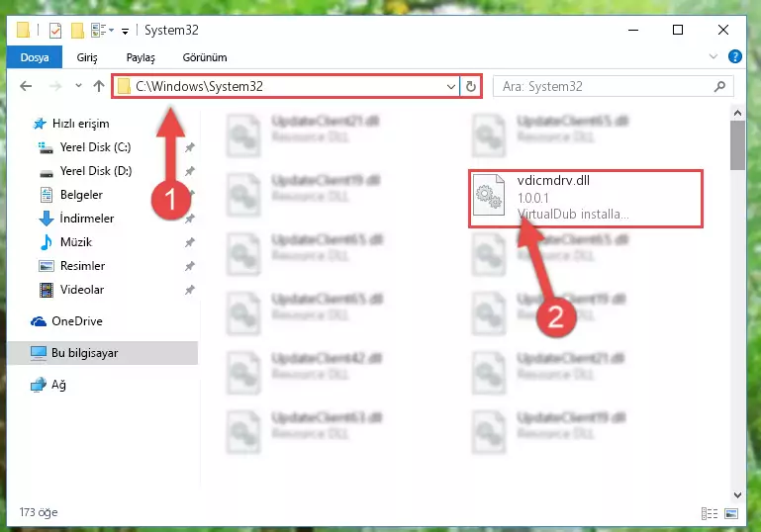Click the Müzik note icon

point(47,242)
